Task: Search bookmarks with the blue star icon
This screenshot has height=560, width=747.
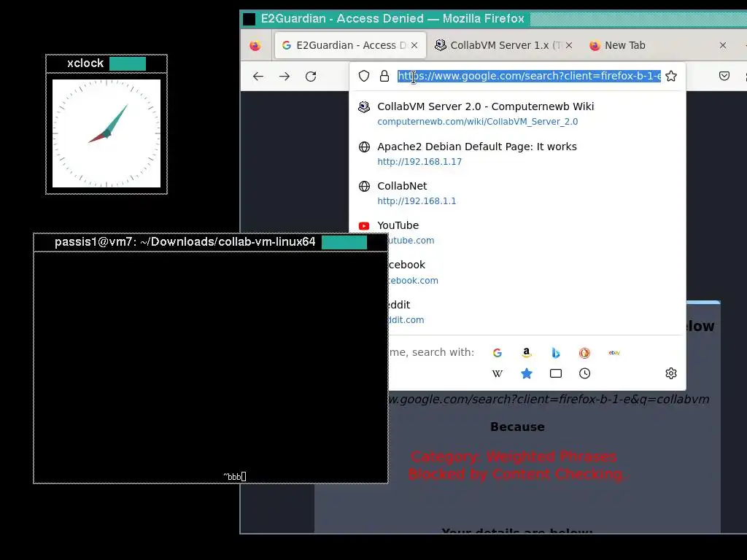Action: click(x=527, y=373)
